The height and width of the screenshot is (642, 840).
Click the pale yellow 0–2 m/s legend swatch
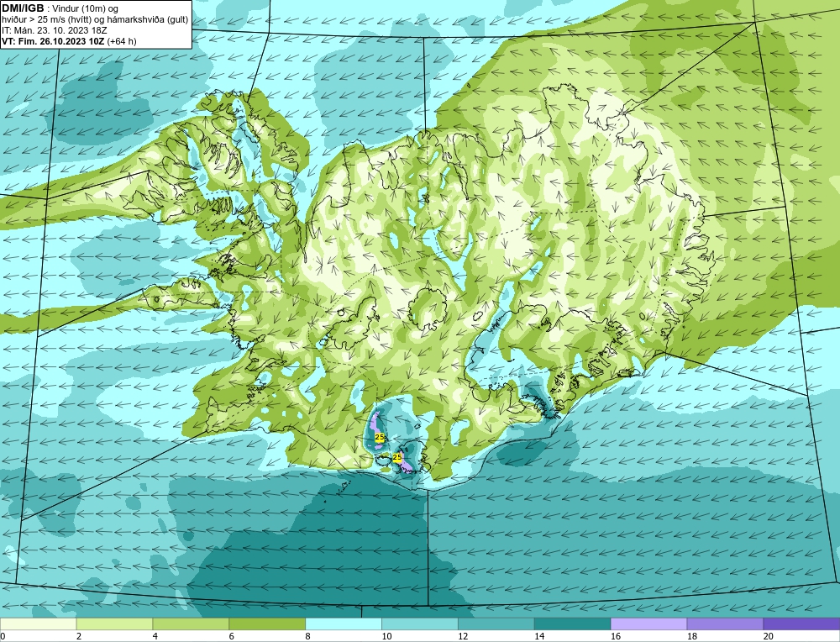click(38, 624)
